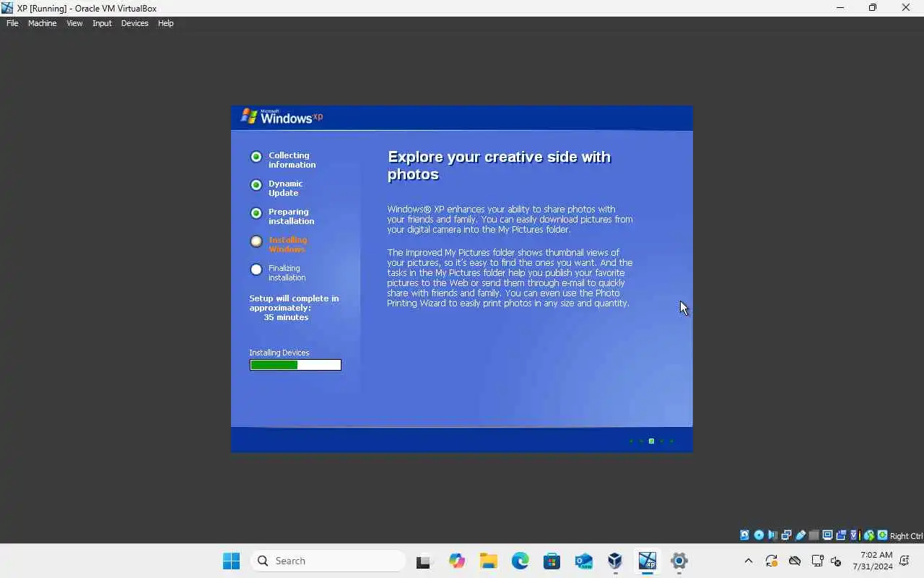Switch to the XP VM taskbar icon
Viewport: 924px width, 578px height.
(647, 561)
